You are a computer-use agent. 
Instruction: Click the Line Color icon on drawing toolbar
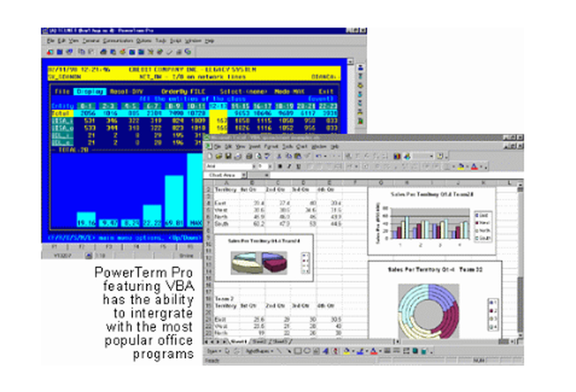360,351
